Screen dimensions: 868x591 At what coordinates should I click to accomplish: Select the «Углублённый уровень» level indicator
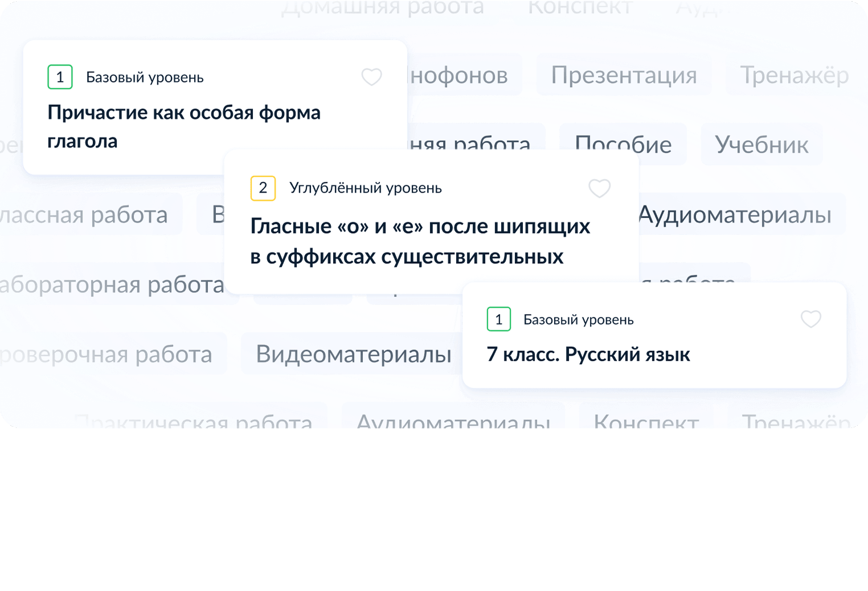366,188
